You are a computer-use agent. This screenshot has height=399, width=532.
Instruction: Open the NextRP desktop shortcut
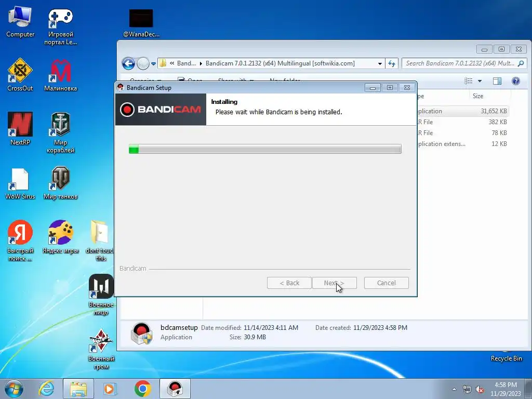(x=20, y=129)
